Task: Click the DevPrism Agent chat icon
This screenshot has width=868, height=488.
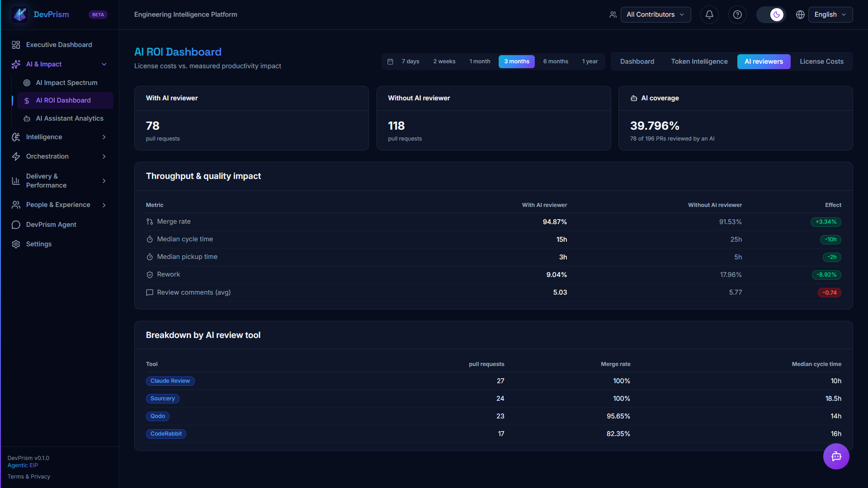Action: click(16, 225)
